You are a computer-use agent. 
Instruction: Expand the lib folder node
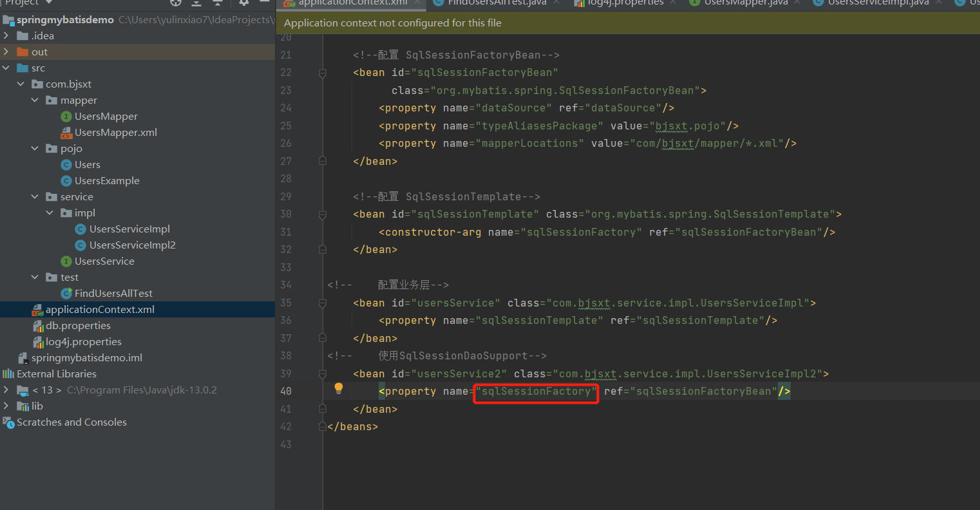(6, 406)
